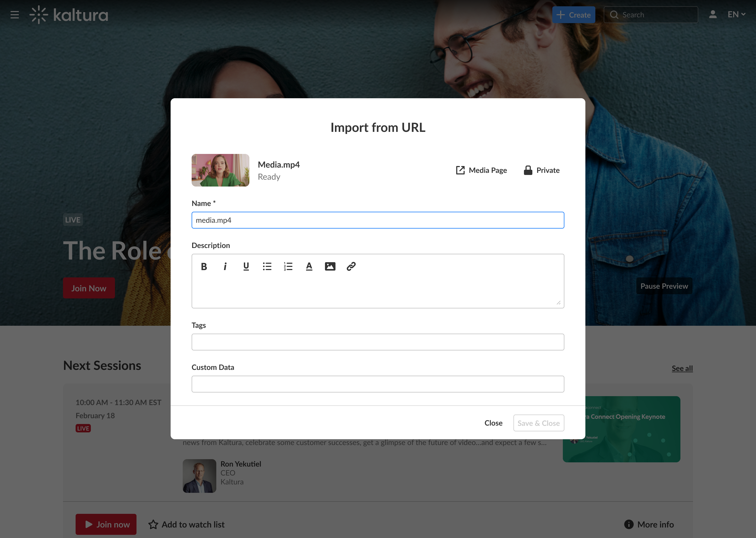Insert a numbered list in Description
This screenshot has width=756, height=538.
(x=288, y=266)
